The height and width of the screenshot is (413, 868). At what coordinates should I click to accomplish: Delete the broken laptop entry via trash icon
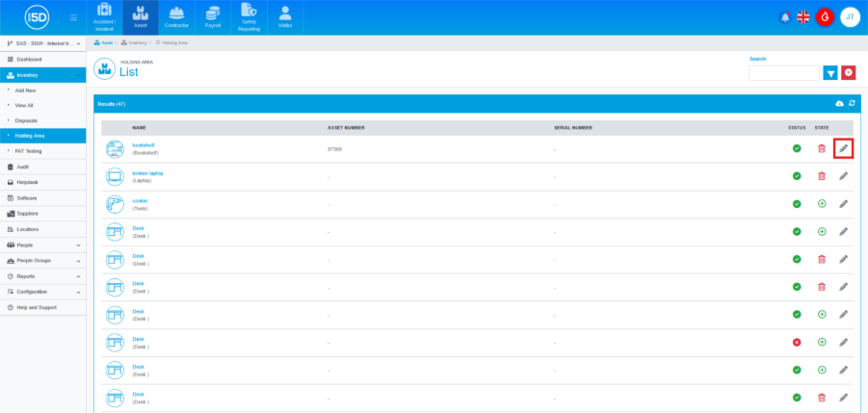tap(822, 176)
